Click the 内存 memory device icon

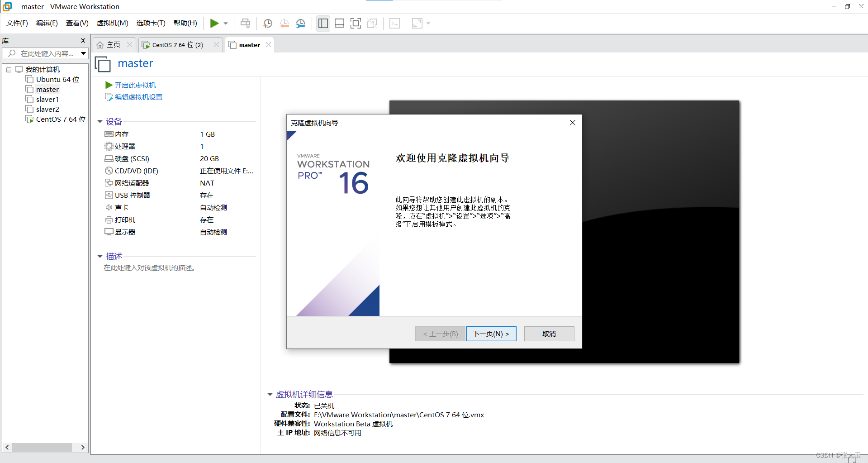tap(109, 134)
